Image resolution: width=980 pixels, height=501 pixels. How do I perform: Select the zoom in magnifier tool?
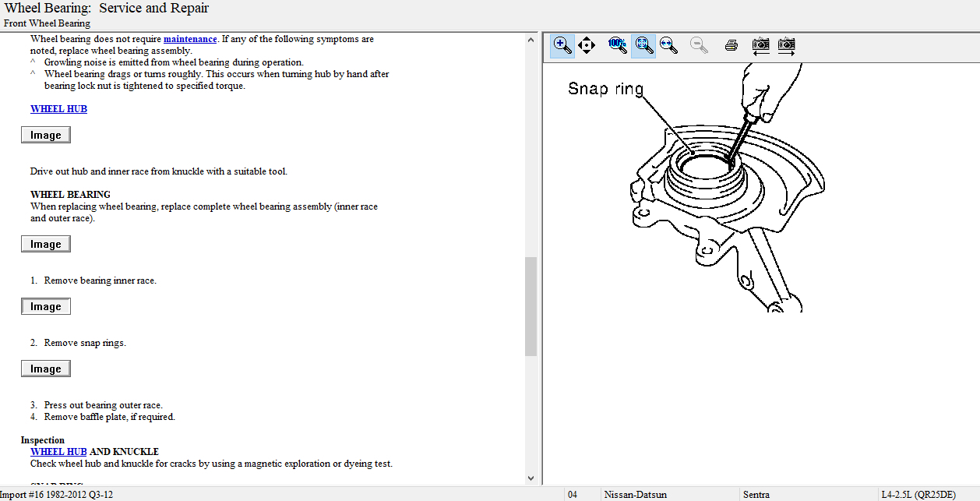562,45
